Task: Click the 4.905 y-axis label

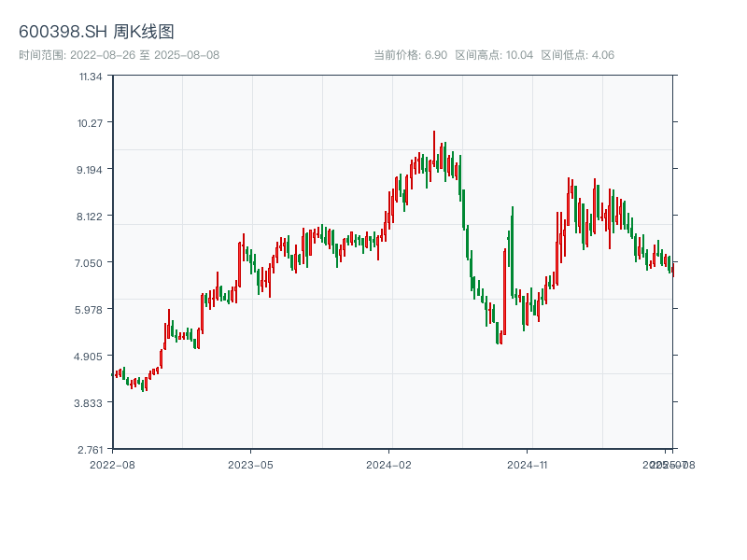Action: [x=91, y=356]
